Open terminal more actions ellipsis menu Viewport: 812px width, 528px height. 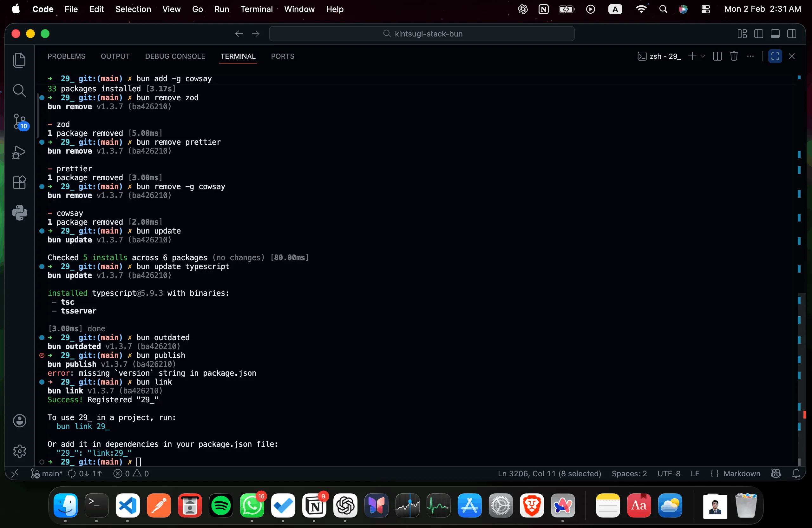click(750, 56)
